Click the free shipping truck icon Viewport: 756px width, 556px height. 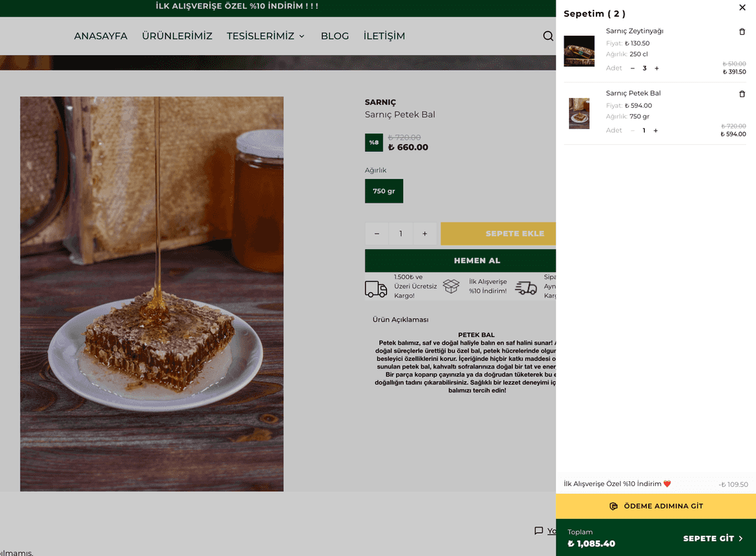pyautogui.click(x=376, y=289)
